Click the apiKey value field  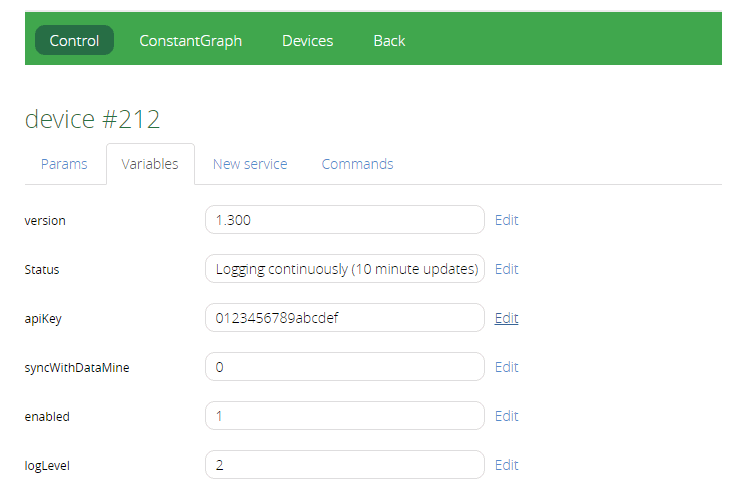pos(344,318)
